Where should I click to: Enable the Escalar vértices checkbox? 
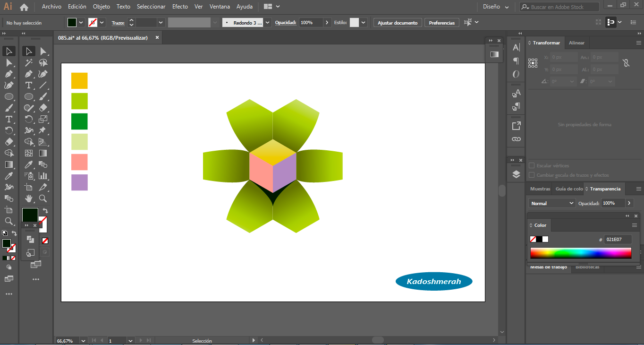point(532,166)
